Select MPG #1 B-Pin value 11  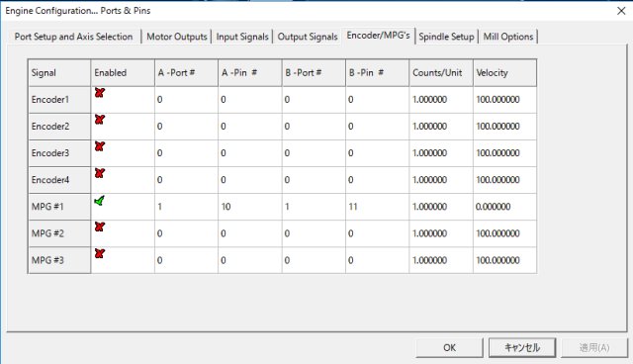378,207
